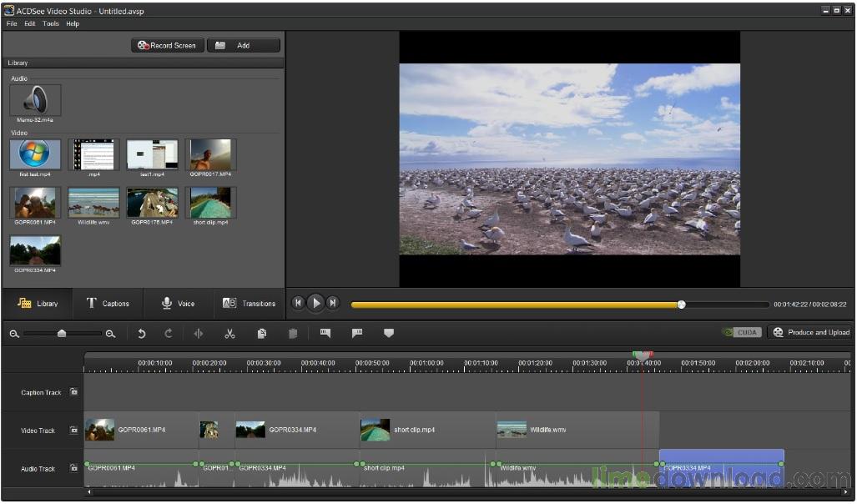The height and width of the screenshot is (504, 857).
Task: Select the GOPR0061.MP4 clip on video track
Action: tap(141, 431)
